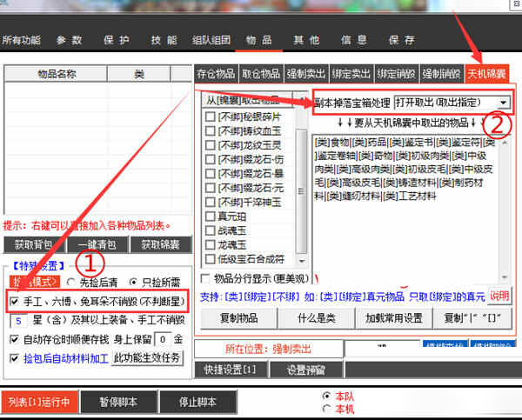
Task: Check [不绑]铸纹血玉 item
Action: pyautogui.click(x=210, y=131)
